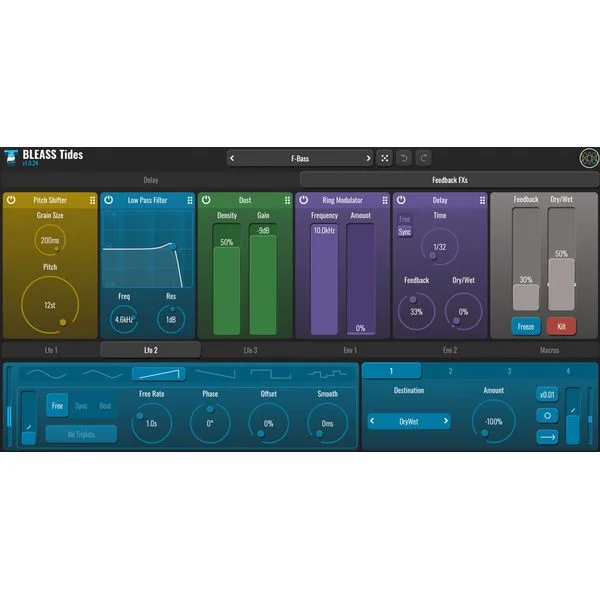Viewport: 600px width, 600px height.
Task: Go to the next preset after F-Bass
Action: coord(368,158)
